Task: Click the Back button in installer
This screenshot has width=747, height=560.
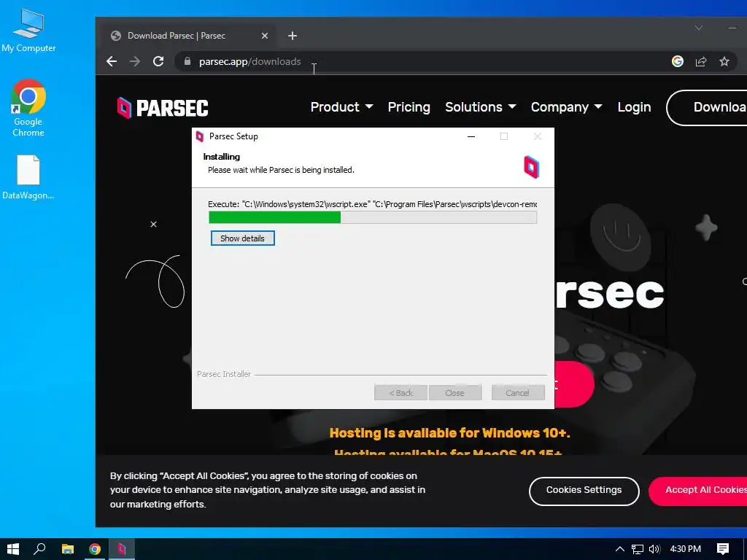Action: [x=400, y=393]
